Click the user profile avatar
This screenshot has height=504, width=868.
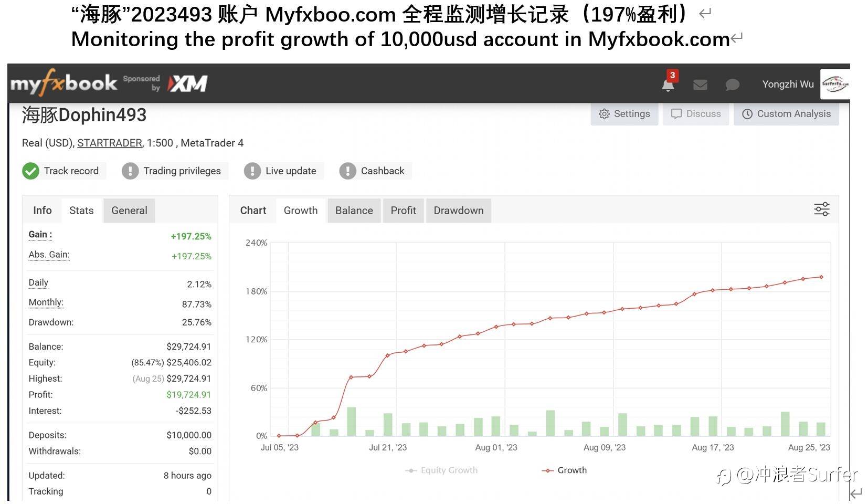[835, 84]
